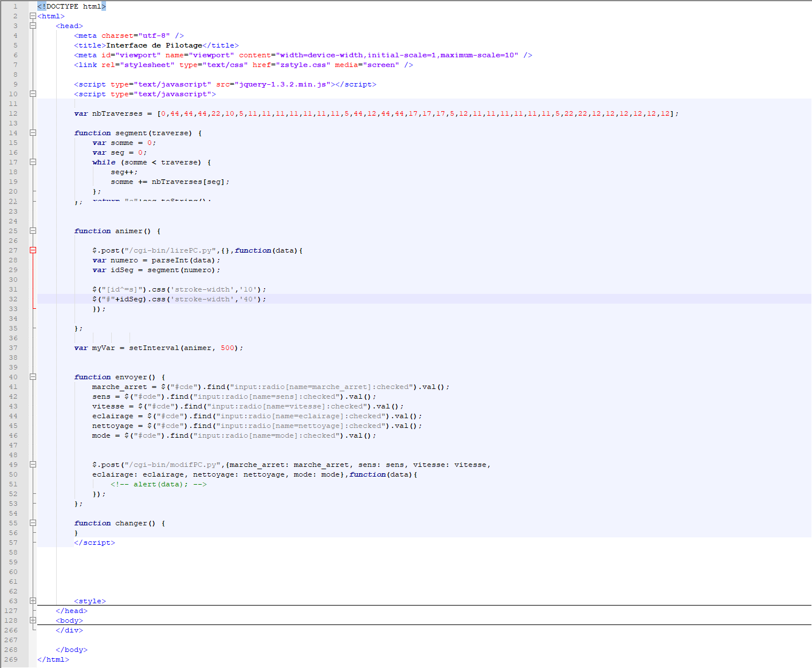Select line number 127 in the margin
This screenshot has width=812, height=668.
[x=11, y=611]
